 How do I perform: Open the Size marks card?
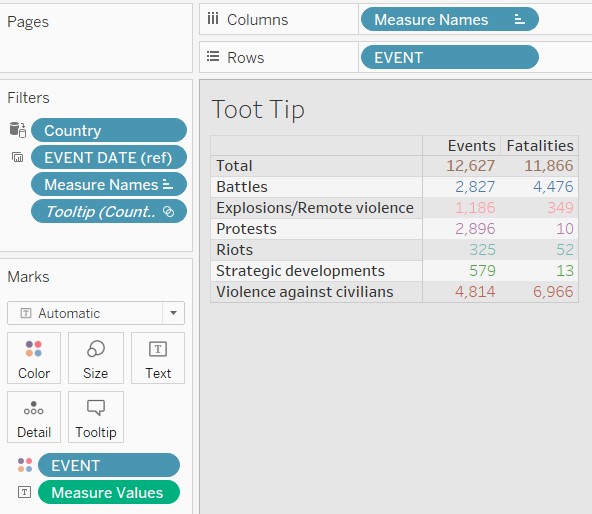[96, 358]
